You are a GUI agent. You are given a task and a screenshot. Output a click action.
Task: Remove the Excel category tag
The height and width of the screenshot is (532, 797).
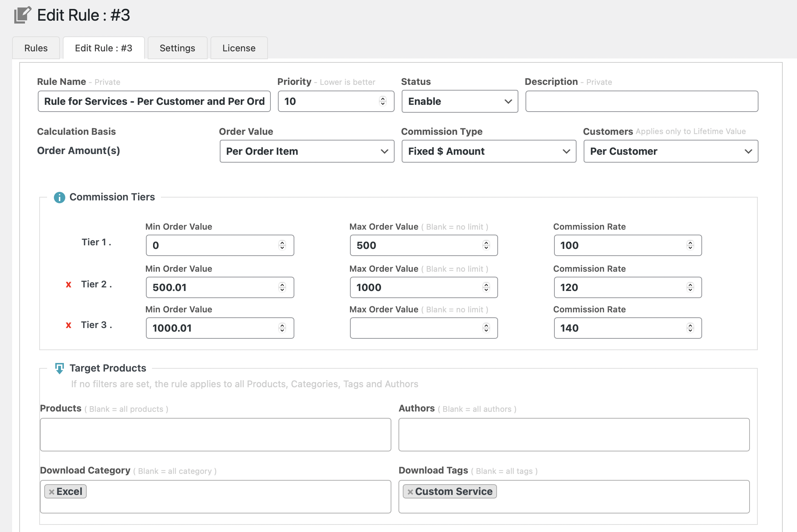tap(52, 492)
